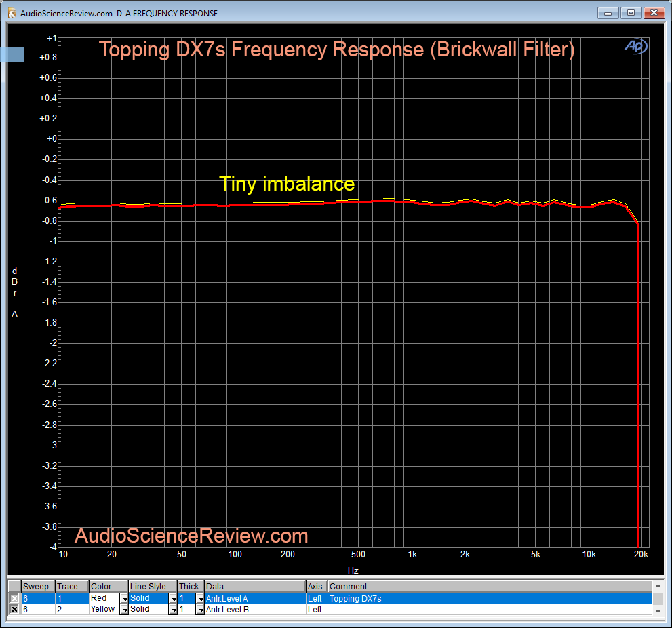Click the 'Tiny imbalance' graph annotation
The height and width of the screenshot is (628, 672).
287,184
